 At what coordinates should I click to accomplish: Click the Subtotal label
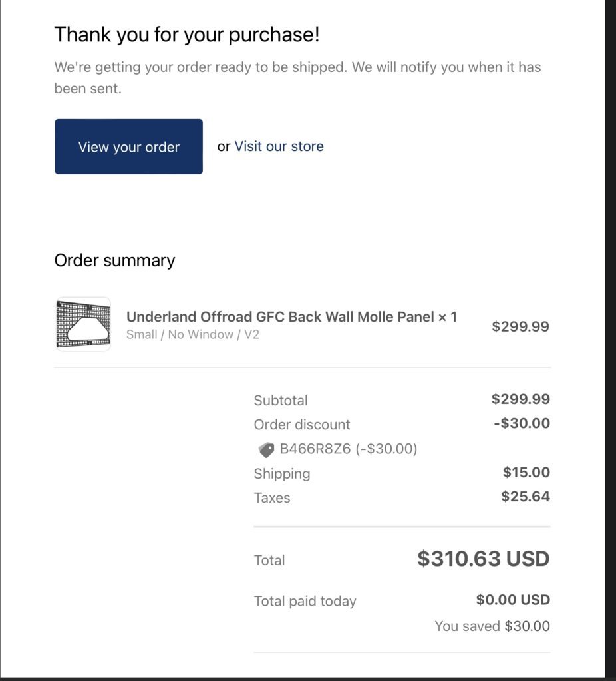click(x=281, y=401)
